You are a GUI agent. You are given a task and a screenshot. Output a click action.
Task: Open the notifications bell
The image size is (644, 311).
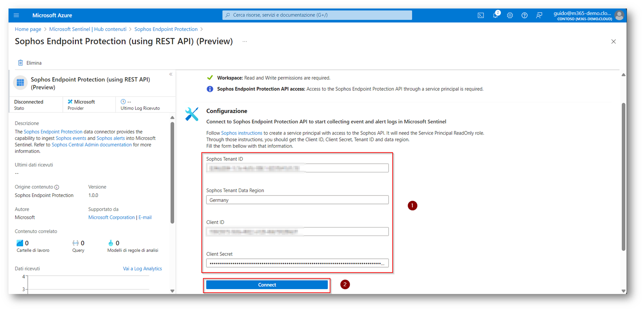coord(495,15)
